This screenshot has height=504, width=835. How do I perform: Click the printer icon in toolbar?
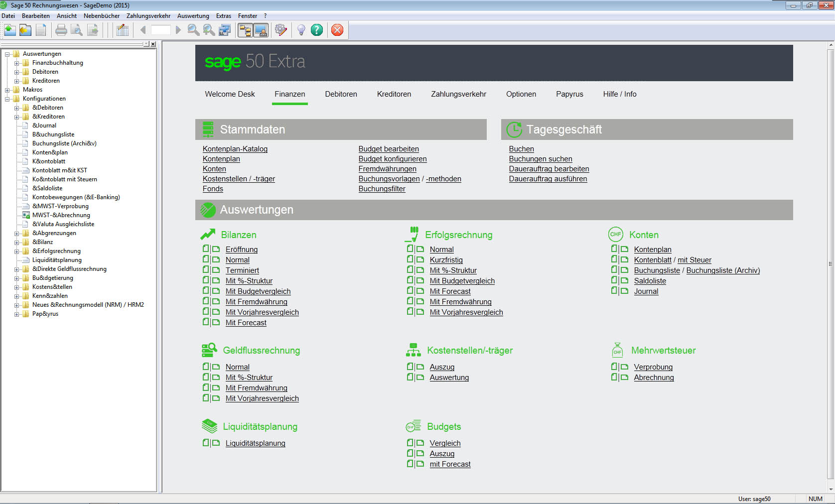(61, 30)
